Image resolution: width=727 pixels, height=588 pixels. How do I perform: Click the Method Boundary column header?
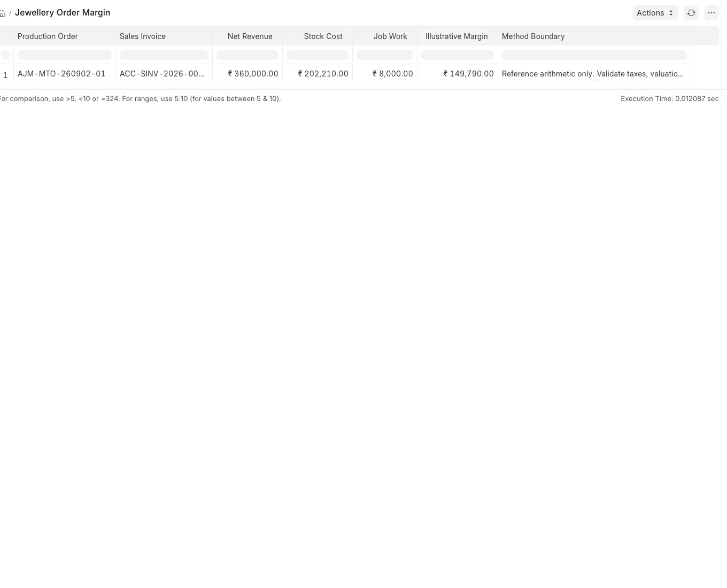(x=594, y=36)
